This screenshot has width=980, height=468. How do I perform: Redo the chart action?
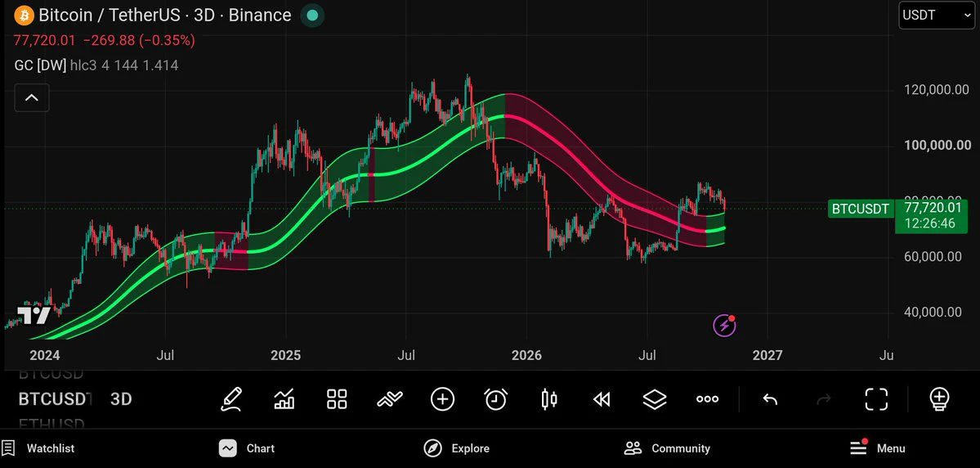[824, 398]
